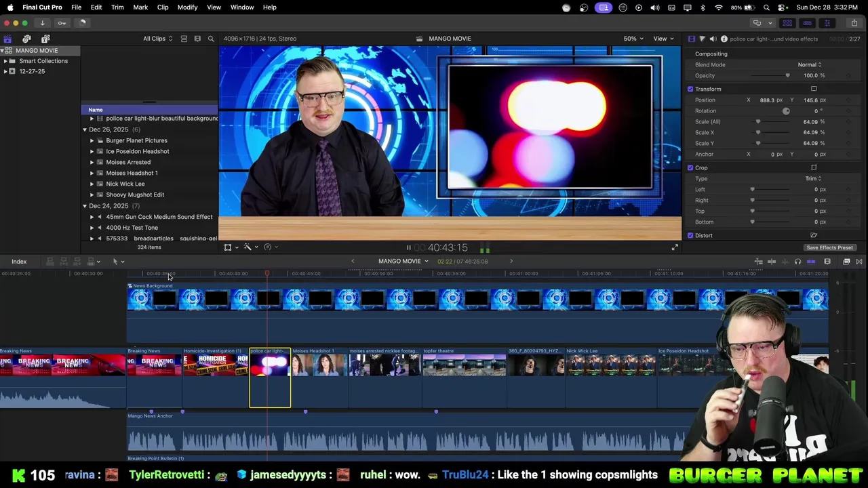Open the 50% viewer zoom dropdown
The height and width of the screenshot is (488, 868).
pyautogui.click(x=633, y=39)
